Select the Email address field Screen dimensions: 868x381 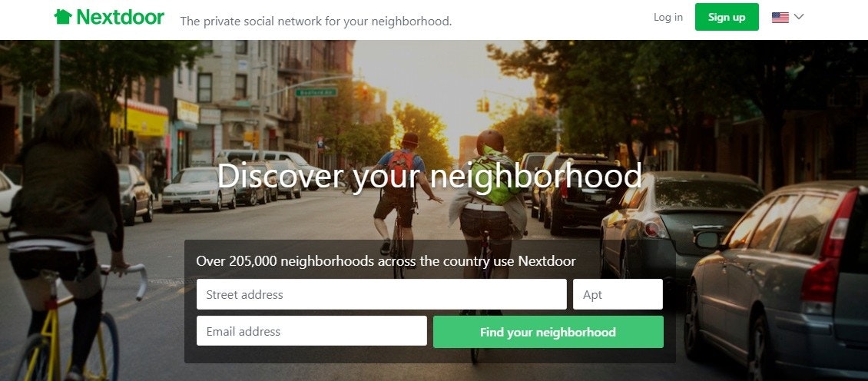[312, 331]
